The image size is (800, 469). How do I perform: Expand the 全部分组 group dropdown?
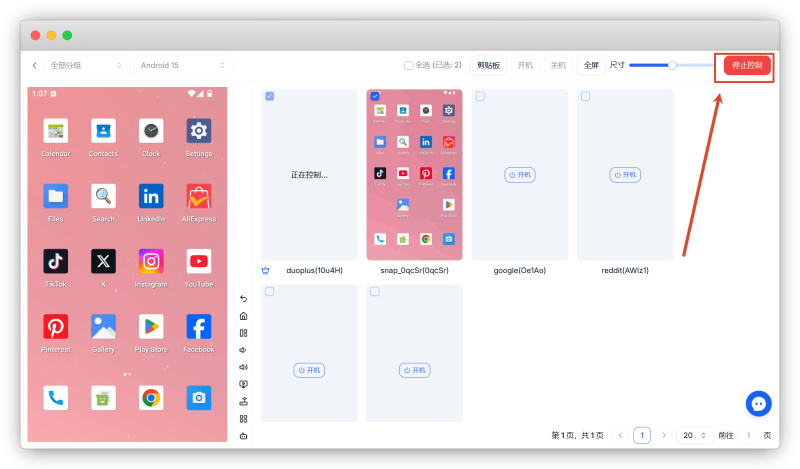point(85,65)
